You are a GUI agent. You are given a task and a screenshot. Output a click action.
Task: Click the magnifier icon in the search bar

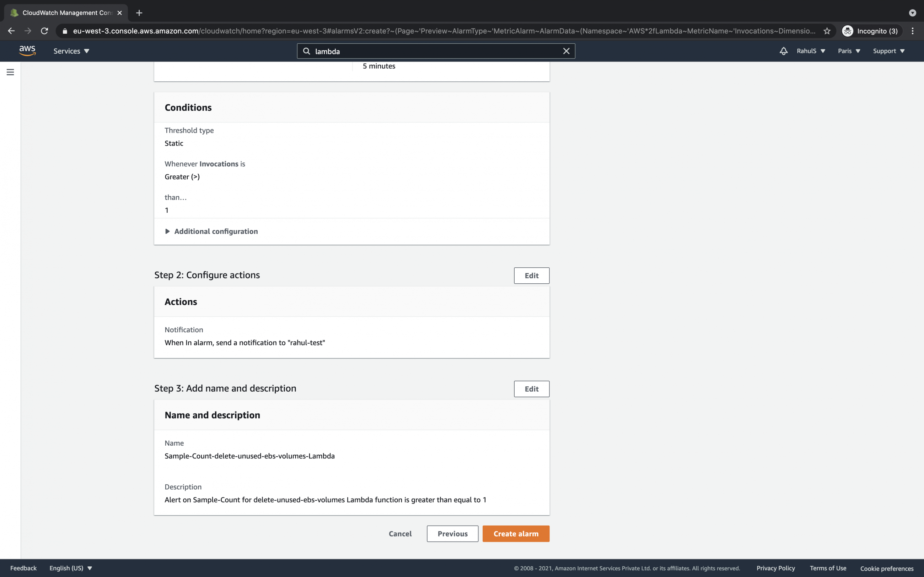point(307,51)
